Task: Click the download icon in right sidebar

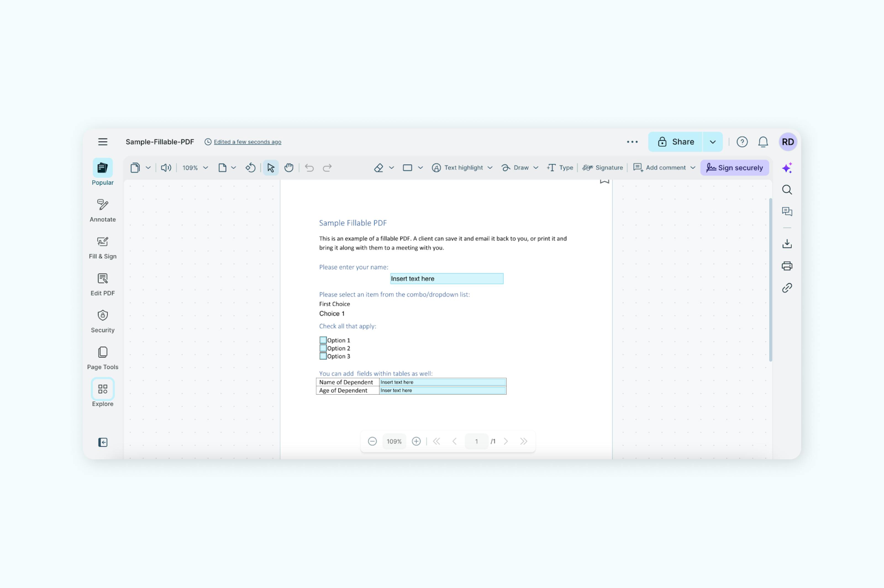Action: pos(787,244)
